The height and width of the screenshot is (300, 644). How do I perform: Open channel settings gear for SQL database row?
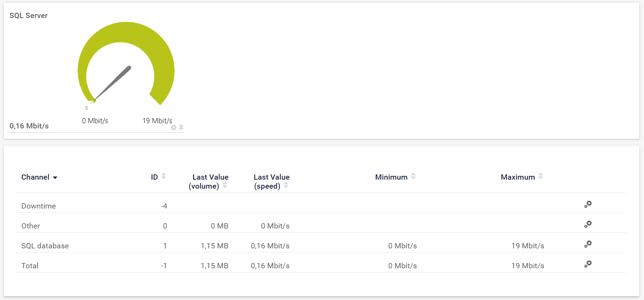pos(588,245)
